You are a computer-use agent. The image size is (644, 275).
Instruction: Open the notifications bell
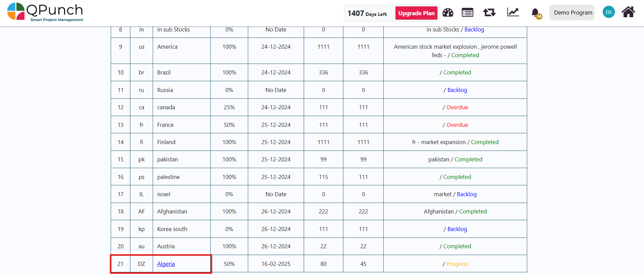coord(536,13)
